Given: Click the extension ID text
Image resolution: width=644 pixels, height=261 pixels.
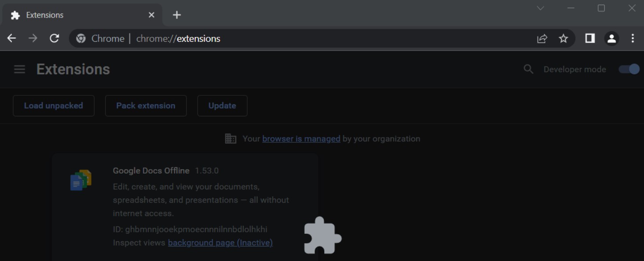Looking at the screenshot, I should point(190,229).
